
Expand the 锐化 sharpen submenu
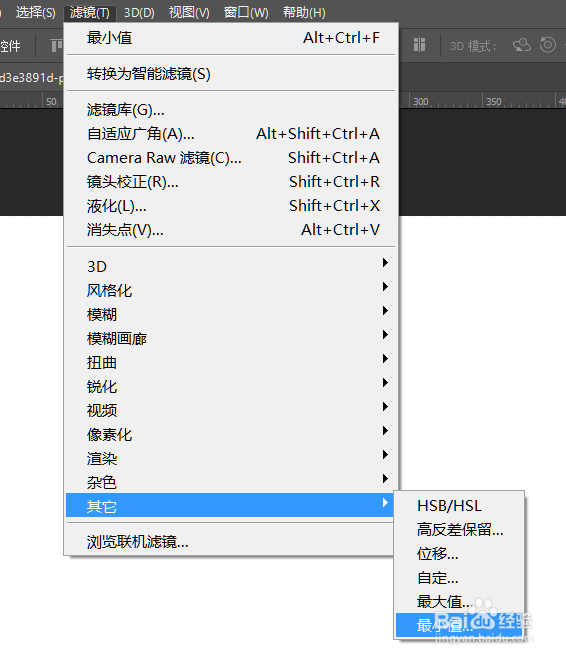click(231, 386)
